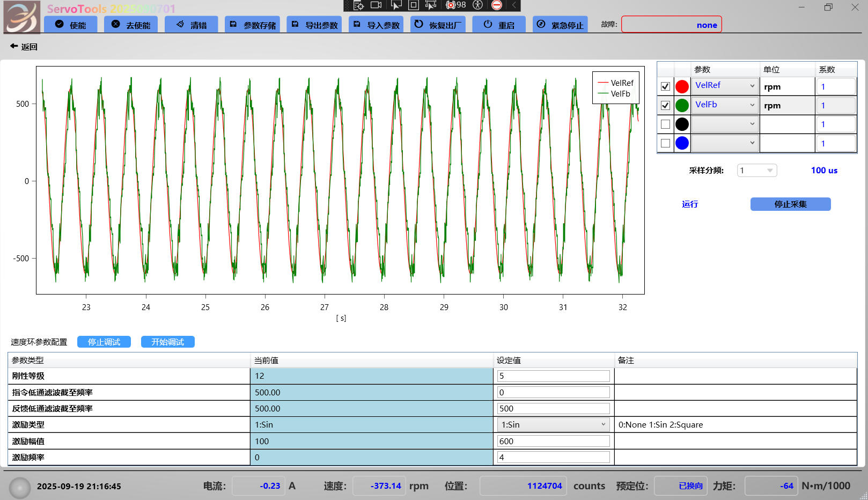Open the fourth channel parameter dropdown
868x500 pixels.
(x=725, y=143)
